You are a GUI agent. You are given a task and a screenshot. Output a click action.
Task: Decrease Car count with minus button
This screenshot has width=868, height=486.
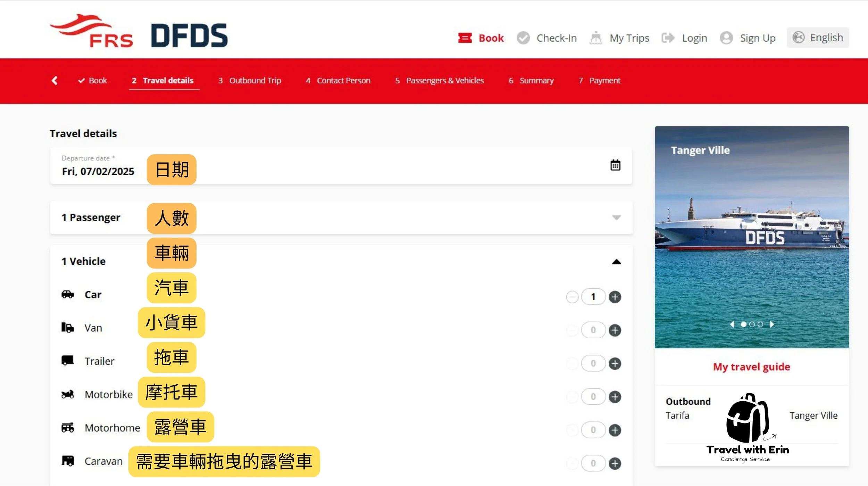(x=572, y=297)
